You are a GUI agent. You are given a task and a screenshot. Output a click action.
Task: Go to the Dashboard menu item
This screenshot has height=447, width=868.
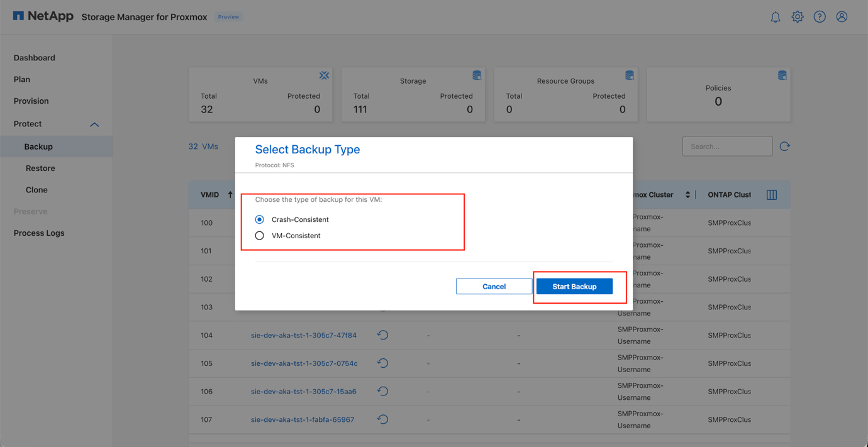point(34,57)
